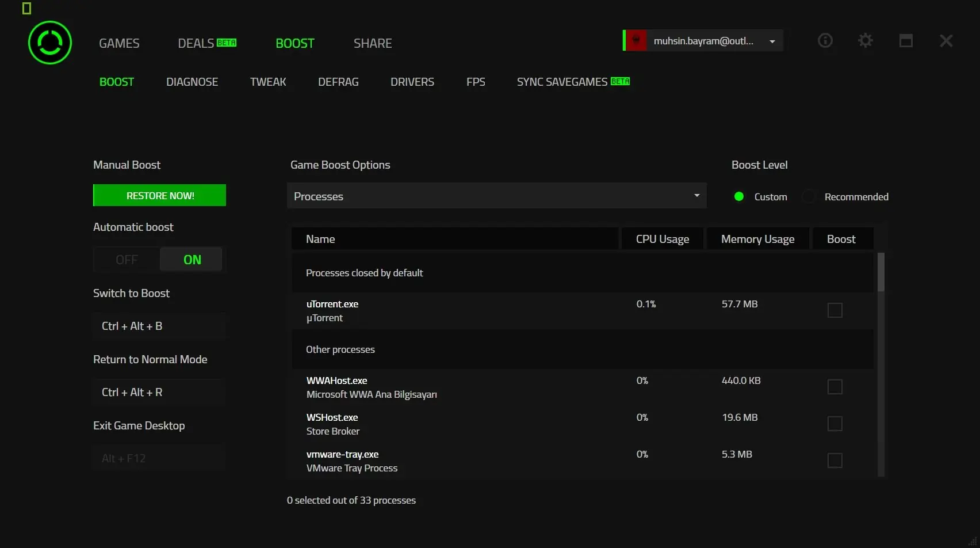Turn automatic boost ON
The image size is (980, 548).
192,260
